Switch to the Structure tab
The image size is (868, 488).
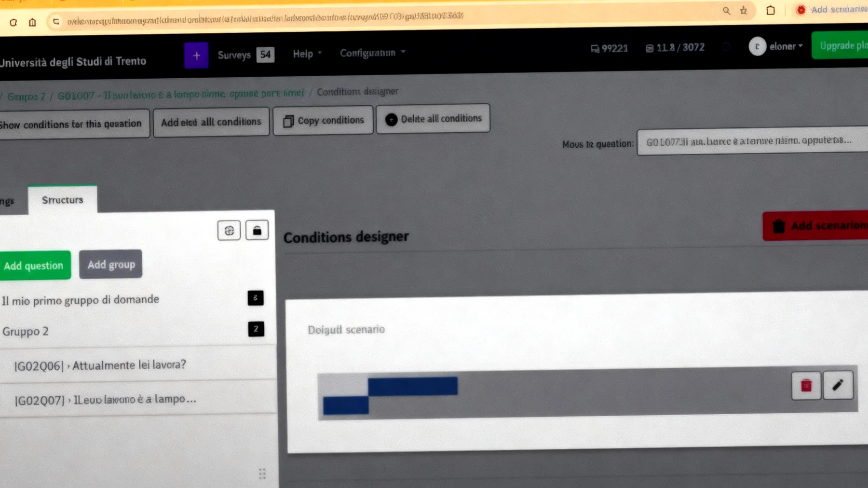click(x=62, y=200)
